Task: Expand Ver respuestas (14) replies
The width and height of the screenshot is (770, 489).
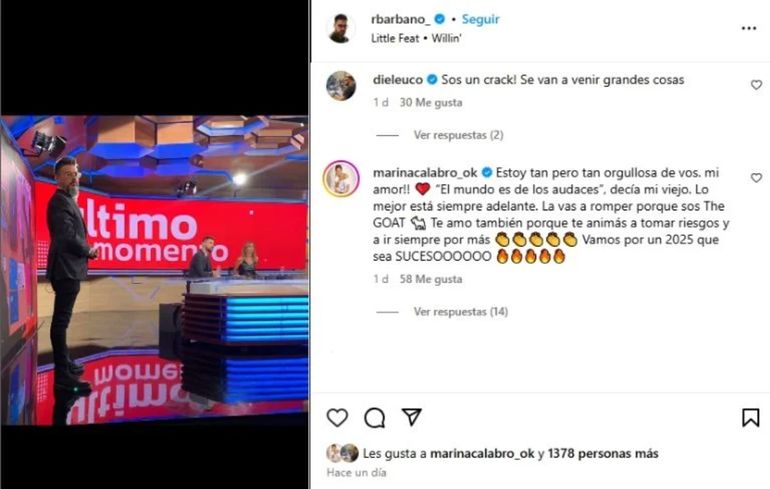Action: pyautogui.click(x=461, y=312)
